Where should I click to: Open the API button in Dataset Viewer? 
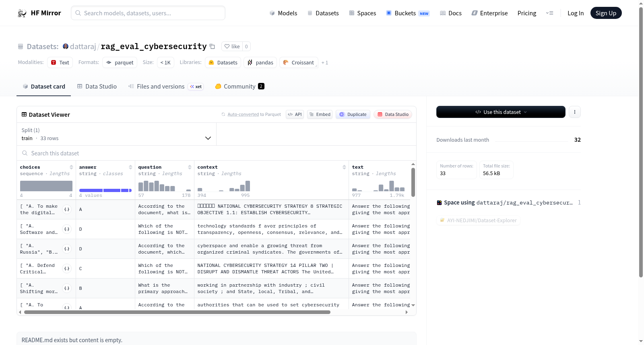tap(295, 114)
